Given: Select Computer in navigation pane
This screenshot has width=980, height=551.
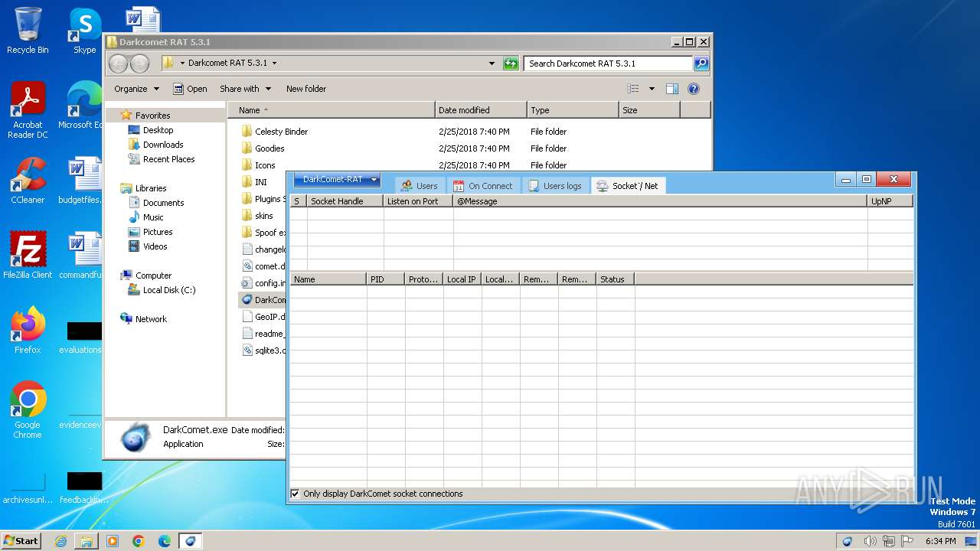Looking at the screenshot, I should pos(153,275).
